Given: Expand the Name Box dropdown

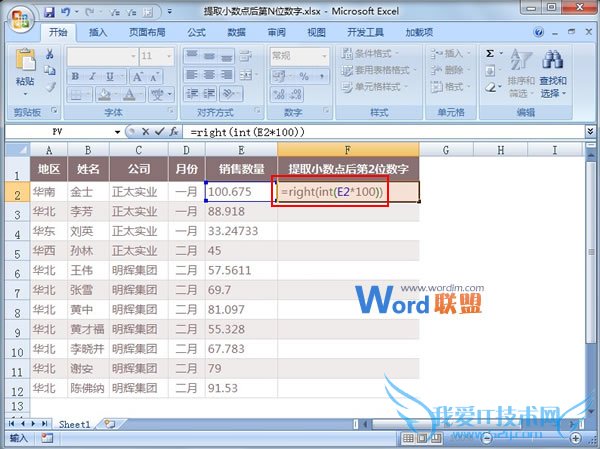Looking at the screenshot, I should (x=117, y=132).
